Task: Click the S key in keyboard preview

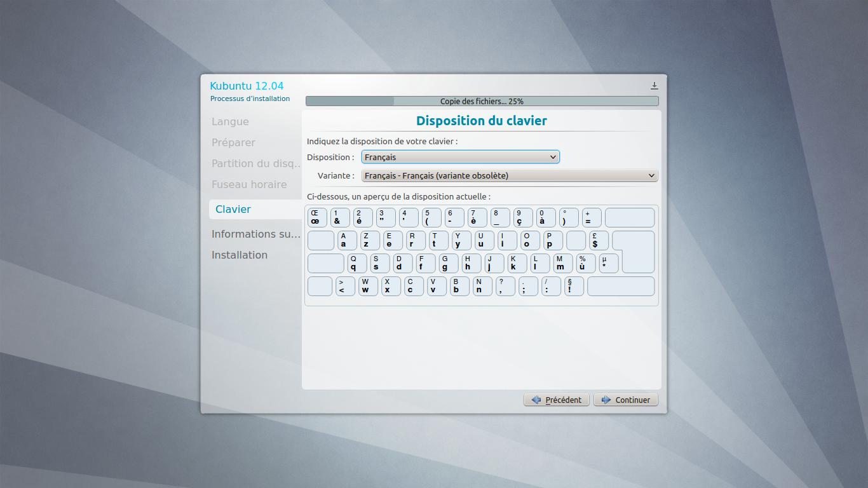Action: 380,263
